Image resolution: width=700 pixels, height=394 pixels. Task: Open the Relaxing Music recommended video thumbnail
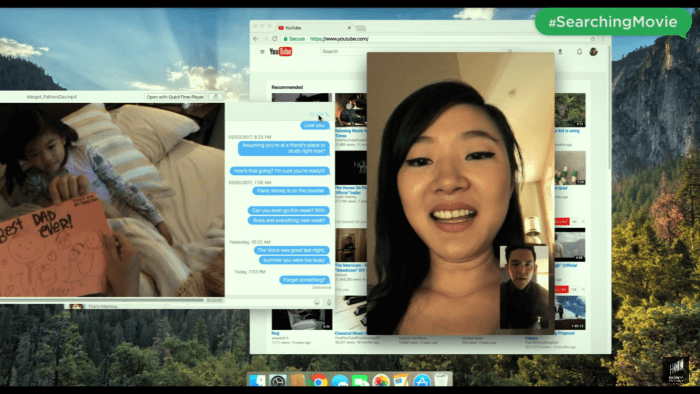click(351, 110)
